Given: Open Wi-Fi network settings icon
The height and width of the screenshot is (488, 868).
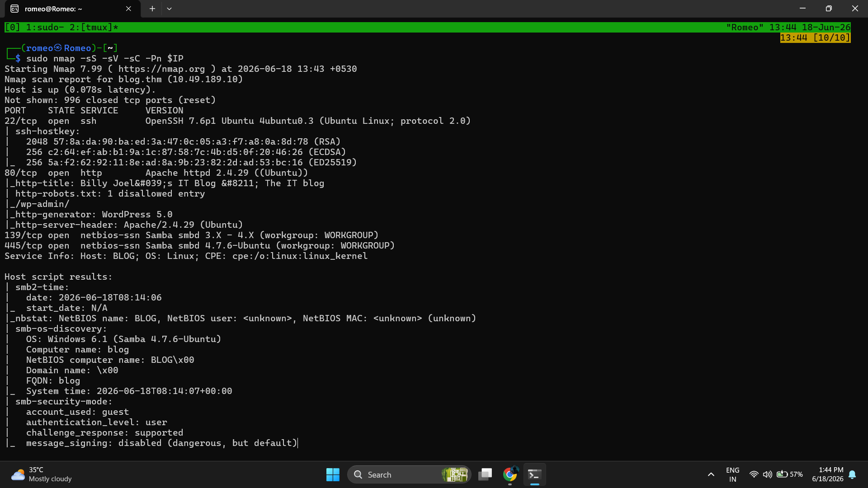Looking at the screenshot, I should pyautogui.click(x=754, y=474).
